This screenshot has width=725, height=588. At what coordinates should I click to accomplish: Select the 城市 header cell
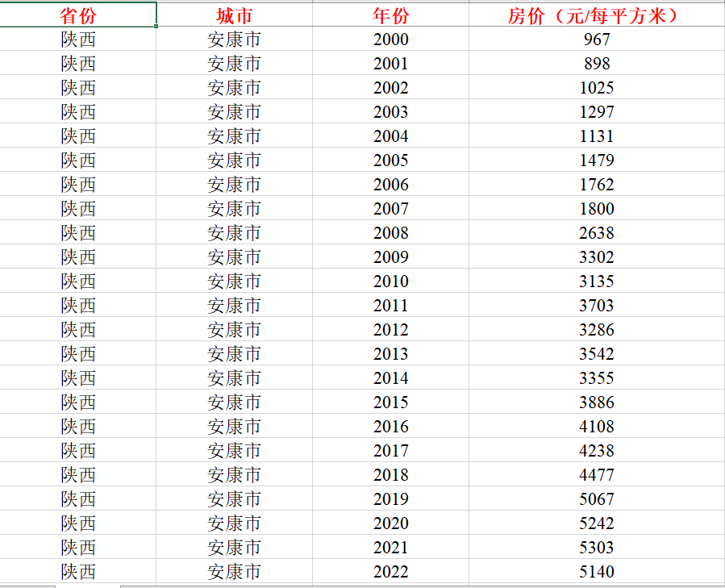pos(235,15)
